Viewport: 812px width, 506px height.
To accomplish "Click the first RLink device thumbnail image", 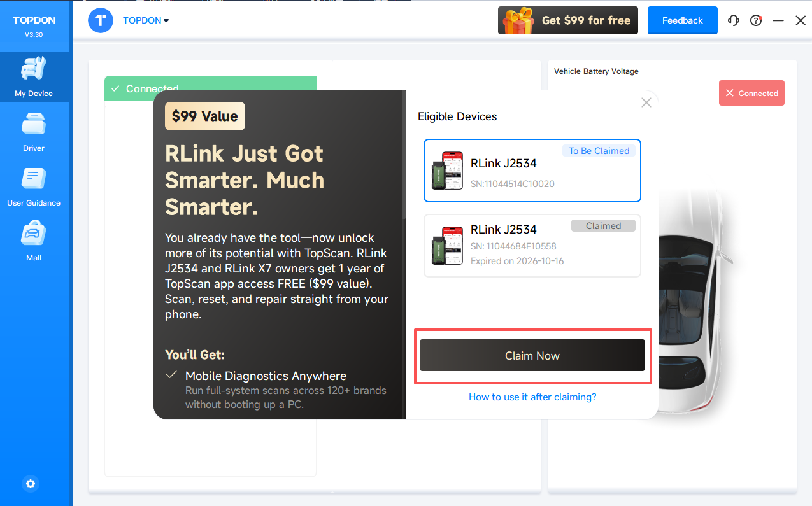I will point(446,171).
